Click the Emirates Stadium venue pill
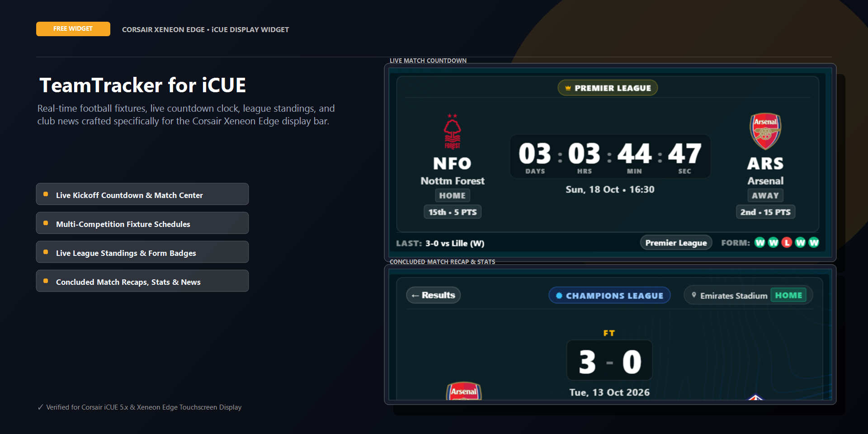Viewport: 868px width, 434px height. (x=748, y=295)
